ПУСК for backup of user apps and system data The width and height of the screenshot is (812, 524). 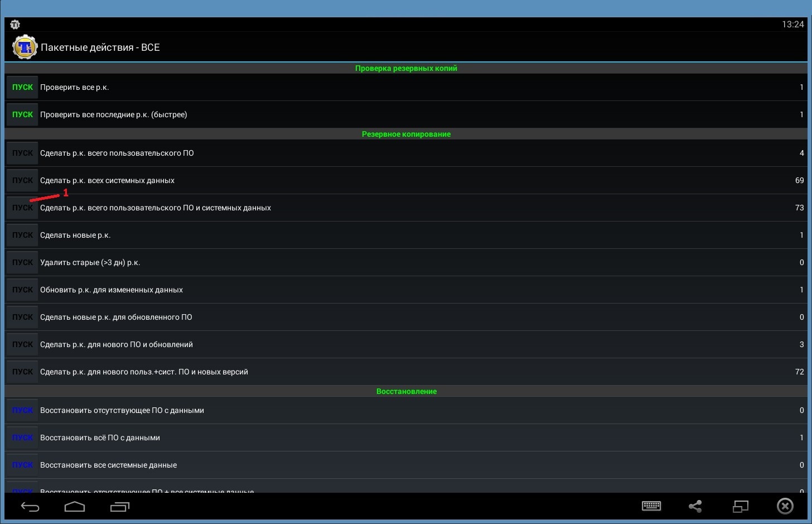22,208
